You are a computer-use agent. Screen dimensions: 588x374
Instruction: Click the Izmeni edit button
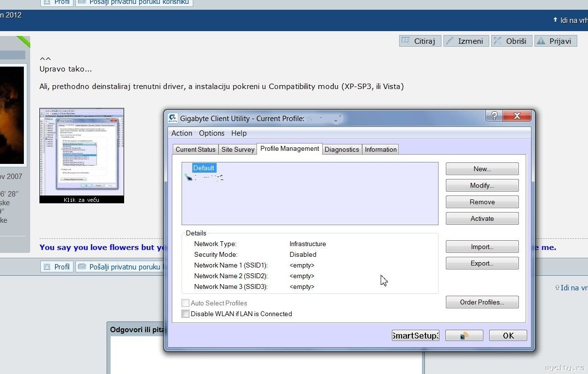click(466, 41)
